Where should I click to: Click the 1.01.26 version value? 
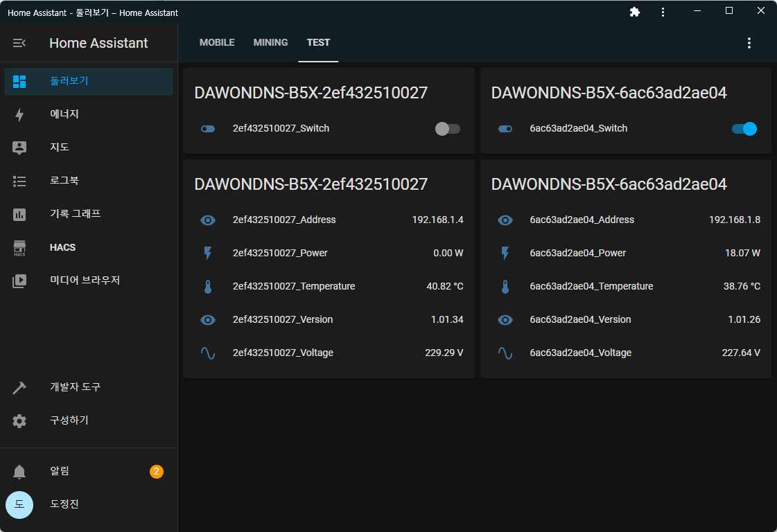(x=744, y=319)
